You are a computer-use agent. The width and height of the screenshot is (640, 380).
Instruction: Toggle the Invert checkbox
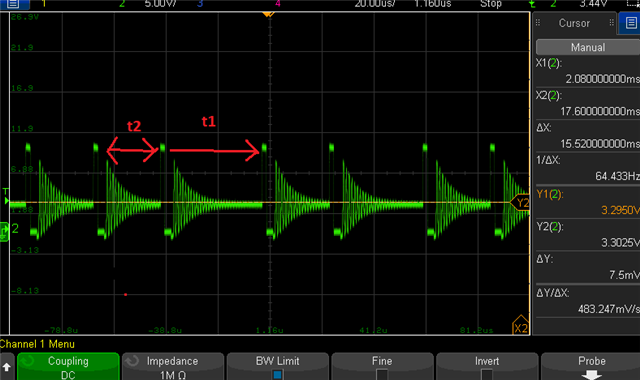[487, 374]
